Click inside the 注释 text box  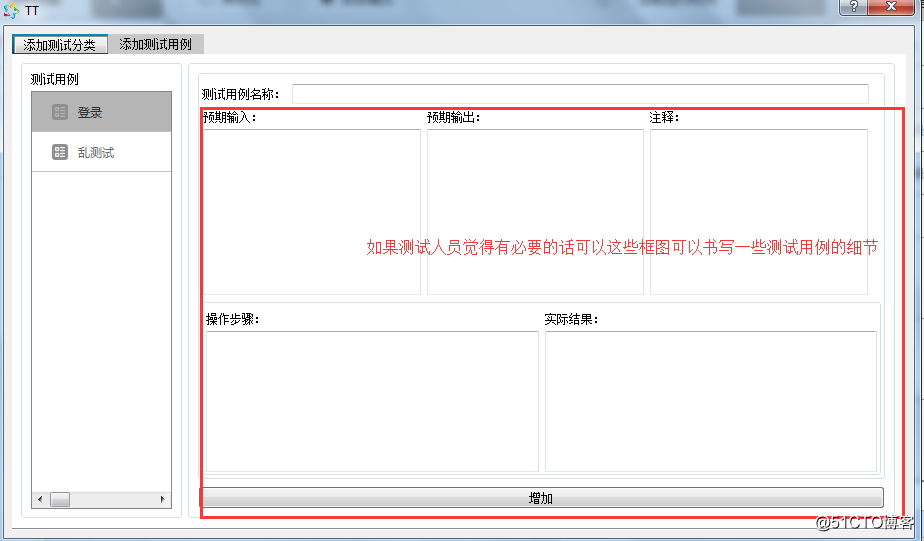[x=758, y=212]
